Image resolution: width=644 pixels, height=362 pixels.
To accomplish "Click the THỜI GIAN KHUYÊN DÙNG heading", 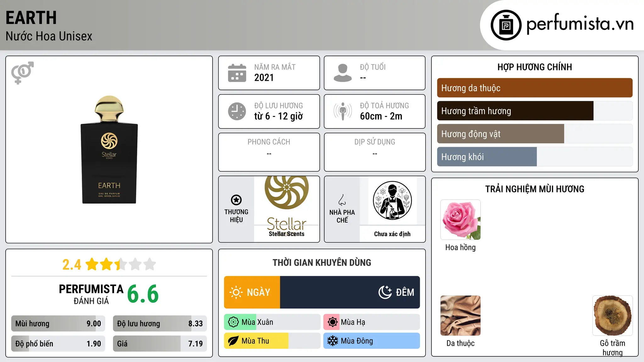I will [322, 262].
